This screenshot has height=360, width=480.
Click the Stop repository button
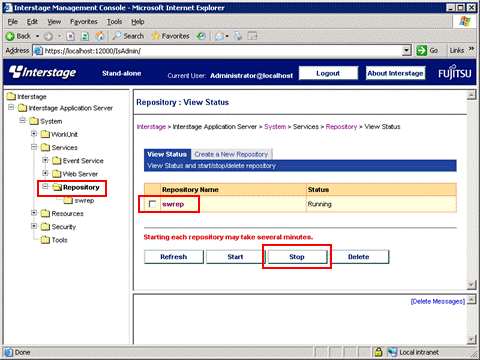(x=297, y=257)
